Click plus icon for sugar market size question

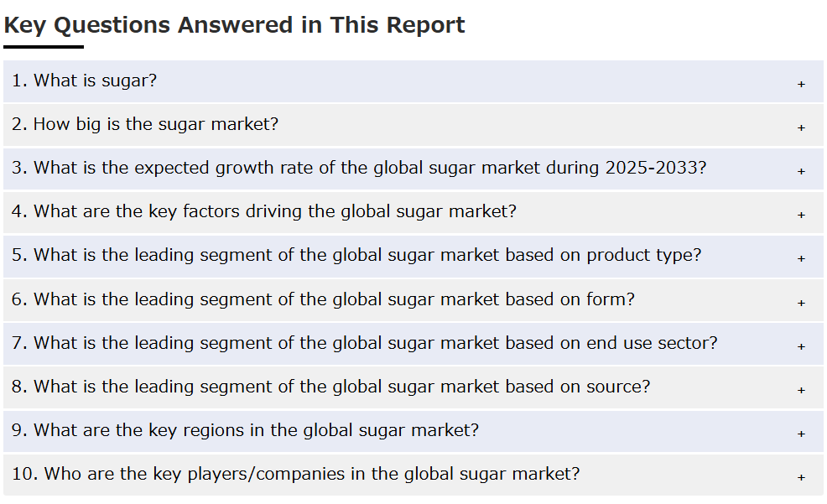click(x=801, y=128)
